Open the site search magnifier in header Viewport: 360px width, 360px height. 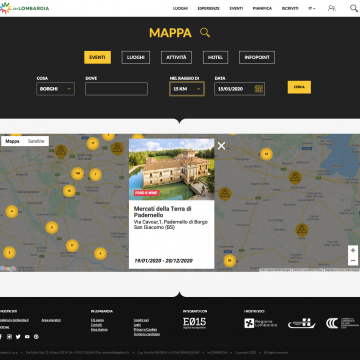tap(354, 8)
